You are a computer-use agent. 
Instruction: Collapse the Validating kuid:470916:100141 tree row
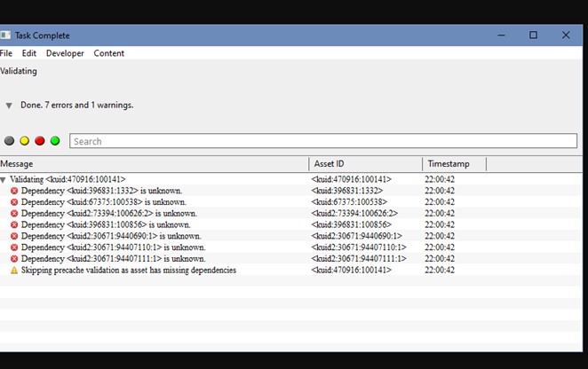coord(3,180)
